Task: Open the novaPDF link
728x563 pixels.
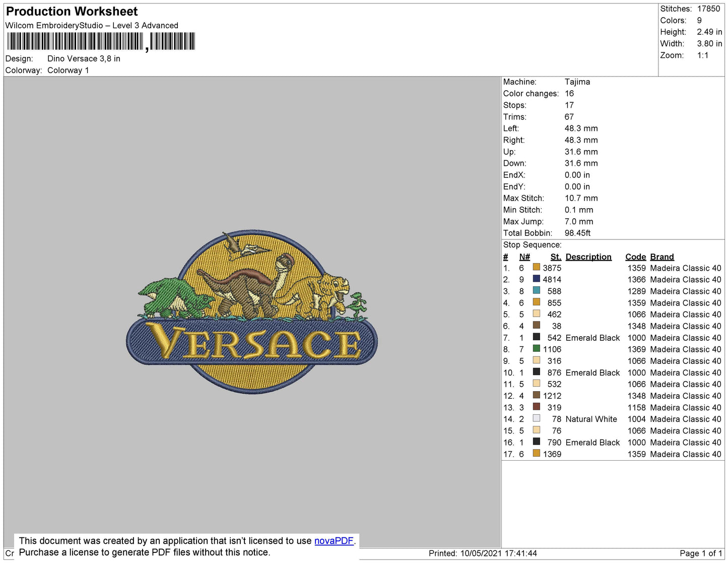Action: [x=334, y=541]
